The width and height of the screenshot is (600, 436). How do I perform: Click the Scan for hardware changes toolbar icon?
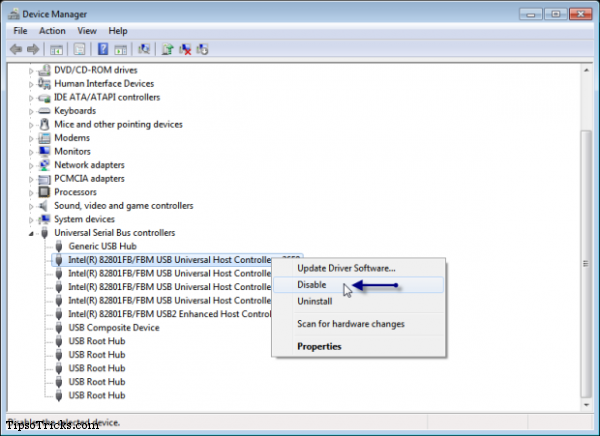[144, 49]
